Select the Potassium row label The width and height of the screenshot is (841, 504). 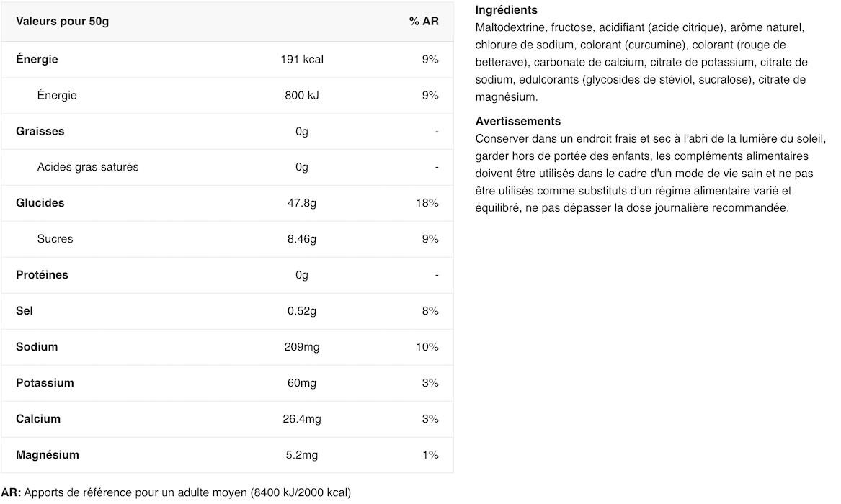tap(45, 383)
